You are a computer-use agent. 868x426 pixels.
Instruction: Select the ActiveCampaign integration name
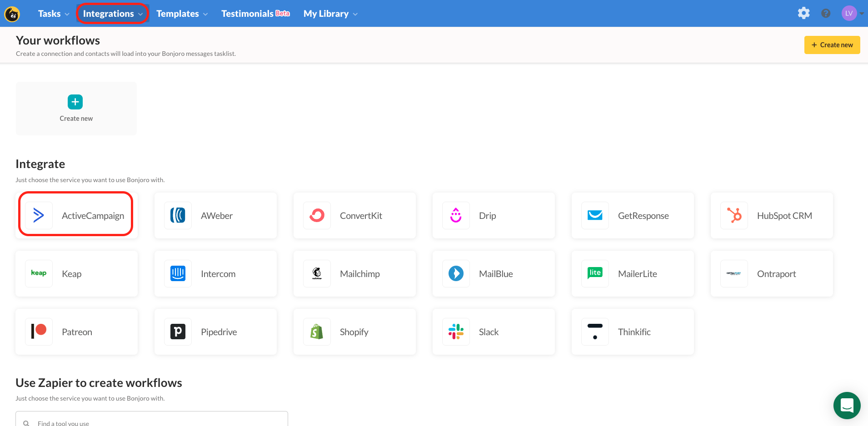point(93,216)
